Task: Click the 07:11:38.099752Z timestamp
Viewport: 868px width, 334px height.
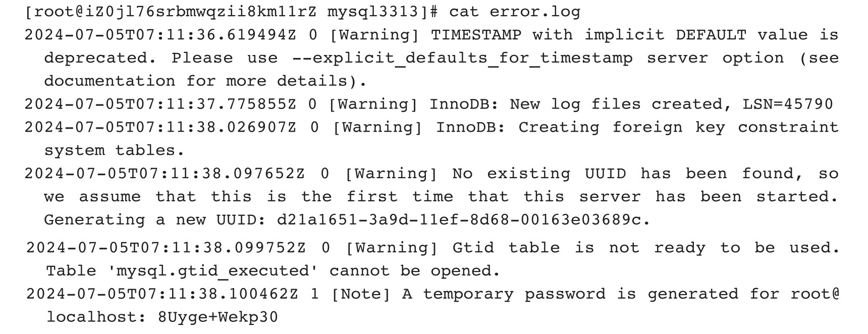Action: [x=166, y=248]
